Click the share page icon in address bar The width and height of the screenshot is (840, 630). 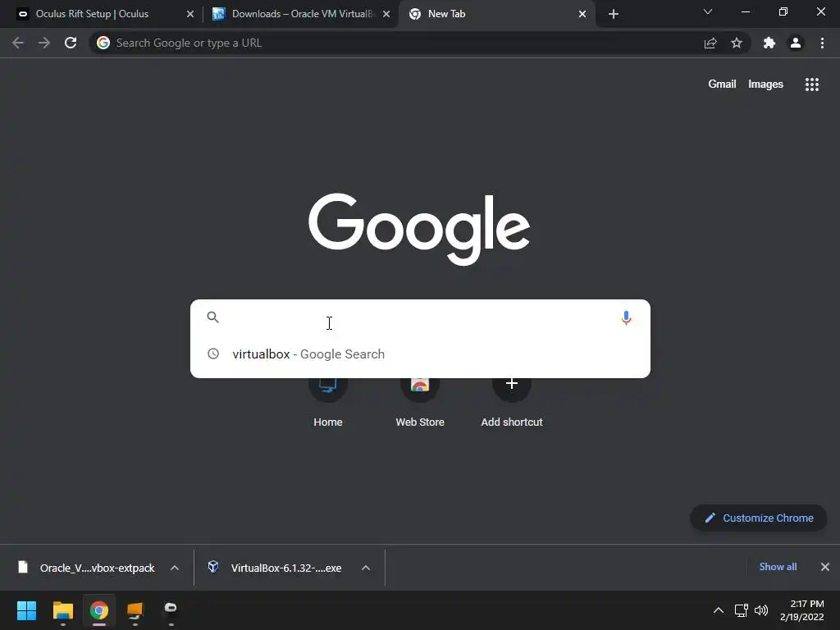click(x=710, y=43)
